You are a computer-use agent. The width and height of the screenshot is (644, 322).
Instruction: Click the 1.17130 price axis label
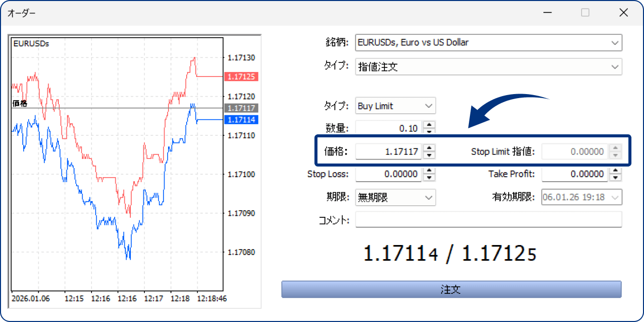point(241,58)
